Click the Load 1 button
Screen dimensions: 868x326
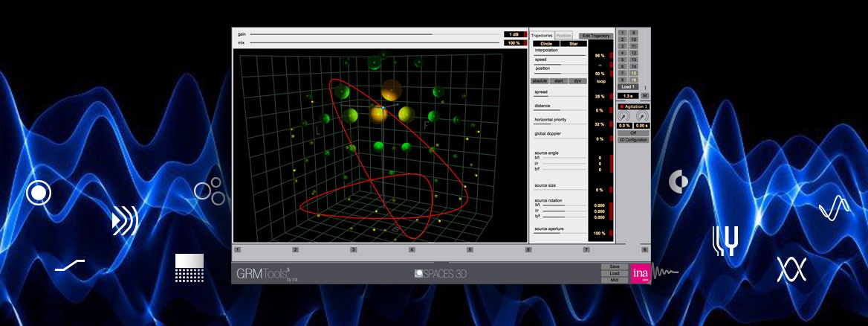click(x=628, y=87)
